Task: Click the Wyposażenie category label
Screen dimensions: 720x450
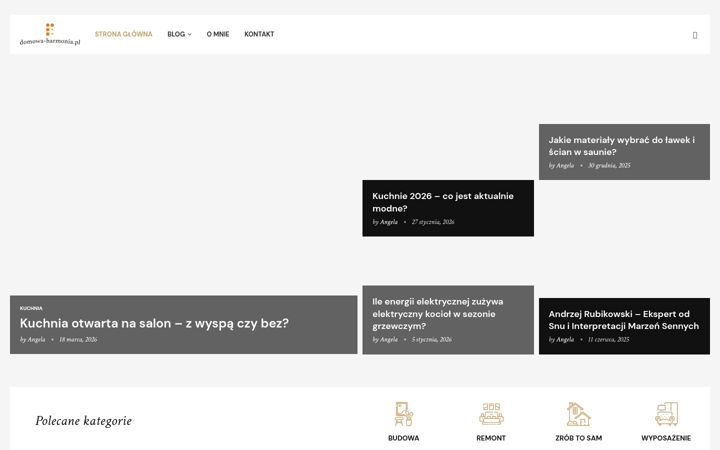Action: (x=666, y=438)
